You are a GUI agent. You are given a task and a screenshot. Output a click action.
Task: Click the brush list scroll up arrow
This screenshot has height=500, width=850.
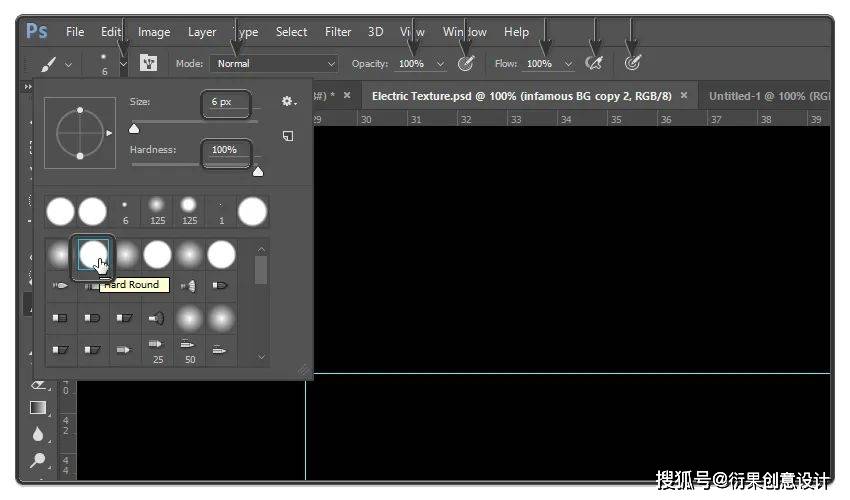(261, 249)
